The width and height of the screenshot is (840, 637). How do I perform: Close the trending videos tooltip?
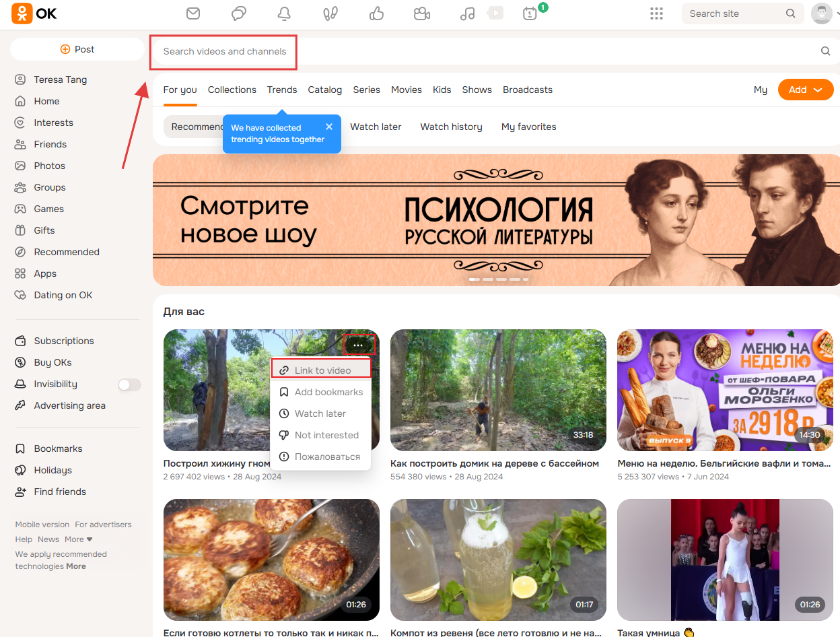pyautogui.click(x=329, y=127)
